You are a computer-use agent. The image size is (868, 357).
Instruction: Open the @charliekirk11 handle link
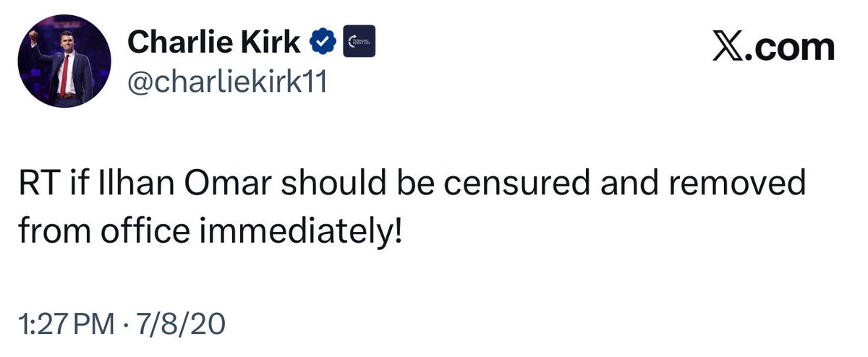coord(226,85)
